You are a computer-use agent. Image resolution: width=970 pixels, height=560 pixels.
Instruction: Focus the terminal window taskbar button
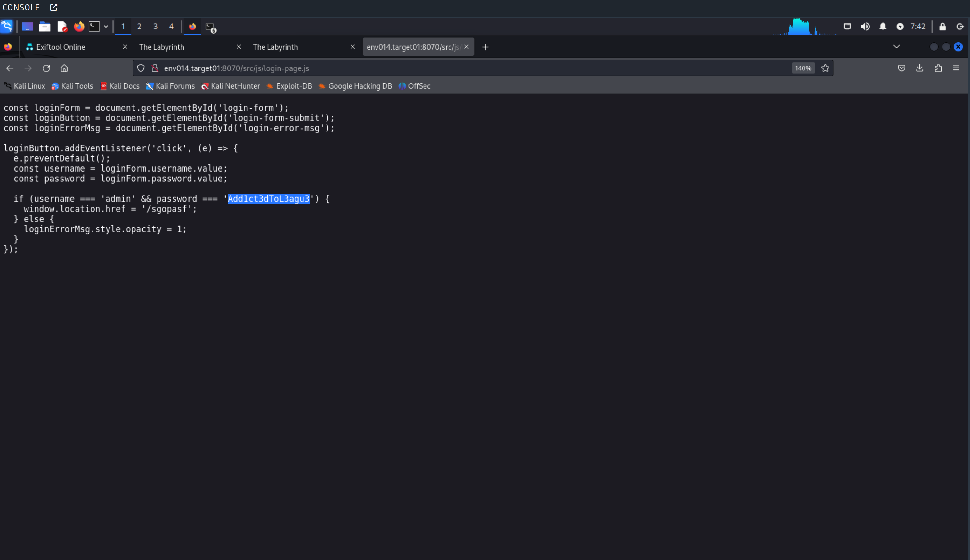tap(210, 27)
